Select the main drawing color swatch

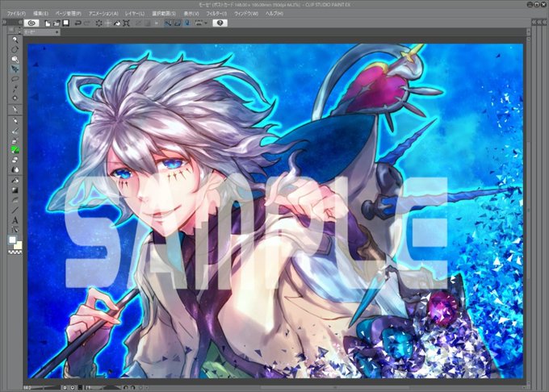tap(13, 240)
